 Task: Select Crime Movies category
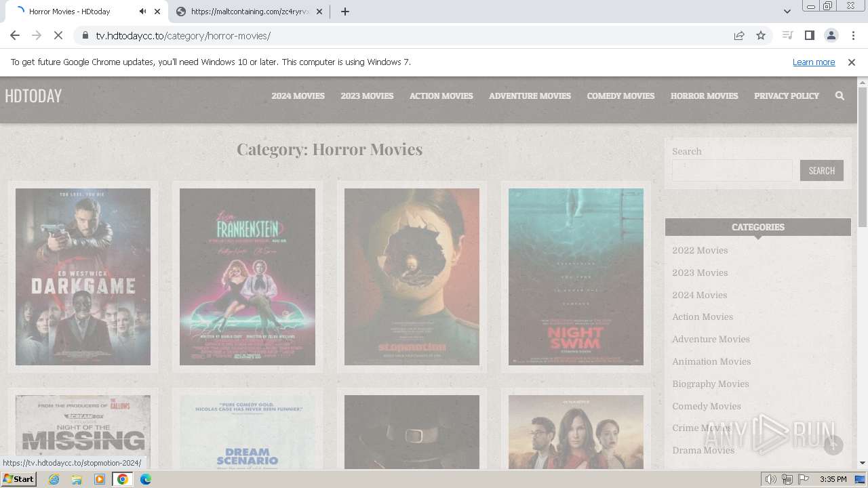pyautogui.click(x=702, y=428)
